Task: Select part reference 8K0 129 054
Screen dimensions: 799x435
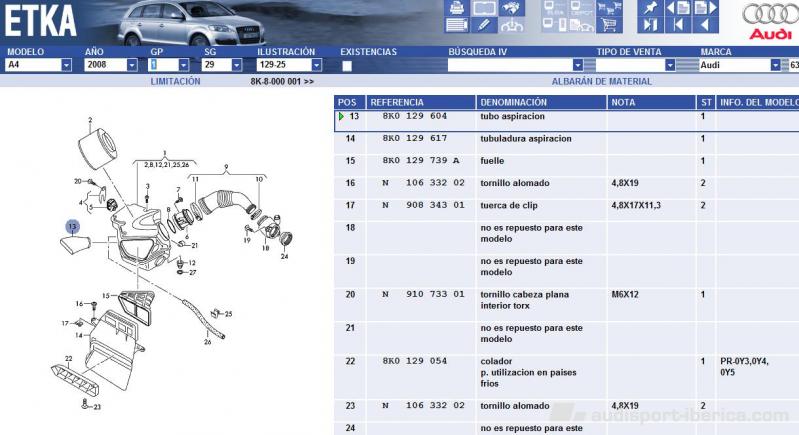Action: (x=415, y=361)
